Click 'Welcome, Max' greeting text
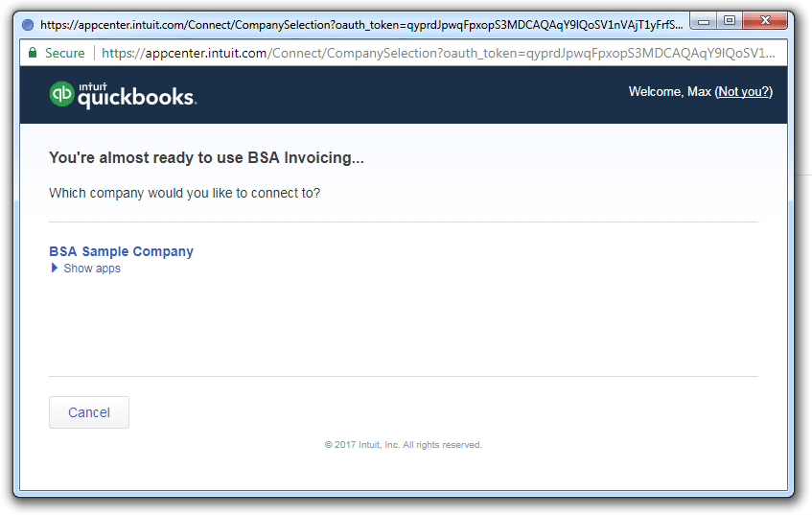This screenshot has height=515, width=812. pos(669,92)
